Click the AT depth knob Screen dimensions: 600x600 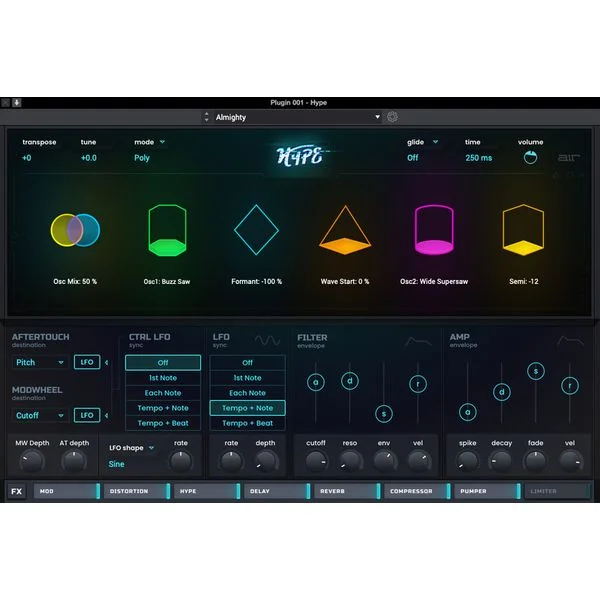pyautogui.click(x=74, y=461)
